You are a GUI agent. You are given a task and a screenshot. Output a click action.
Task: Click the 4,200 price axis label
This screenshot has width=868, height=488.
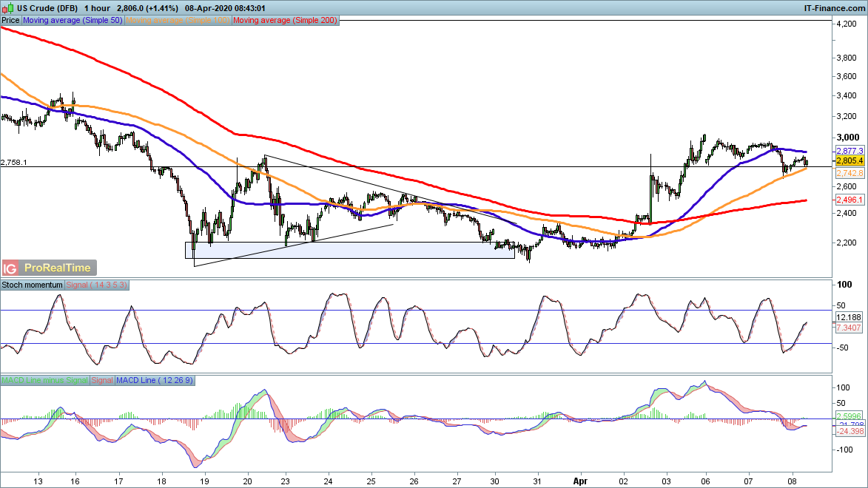(x=847, y=24)
